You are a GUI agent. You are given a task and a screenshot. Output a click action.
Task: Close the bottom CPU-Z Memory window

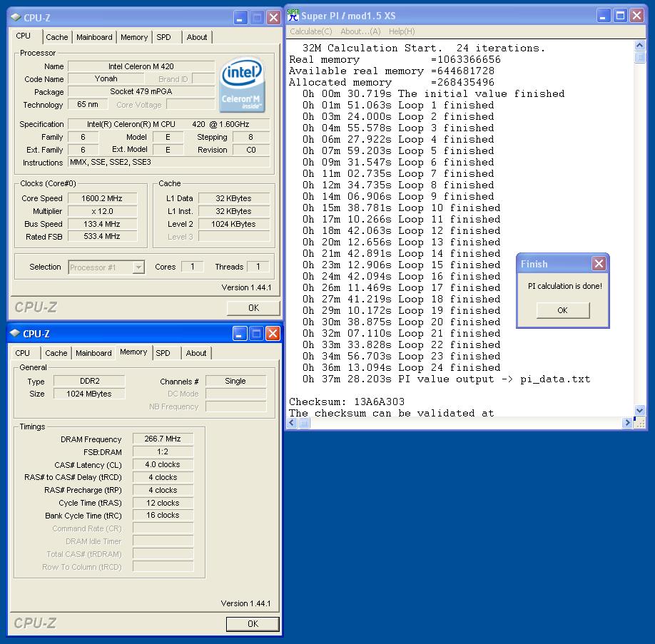click(x=273, y=334)
